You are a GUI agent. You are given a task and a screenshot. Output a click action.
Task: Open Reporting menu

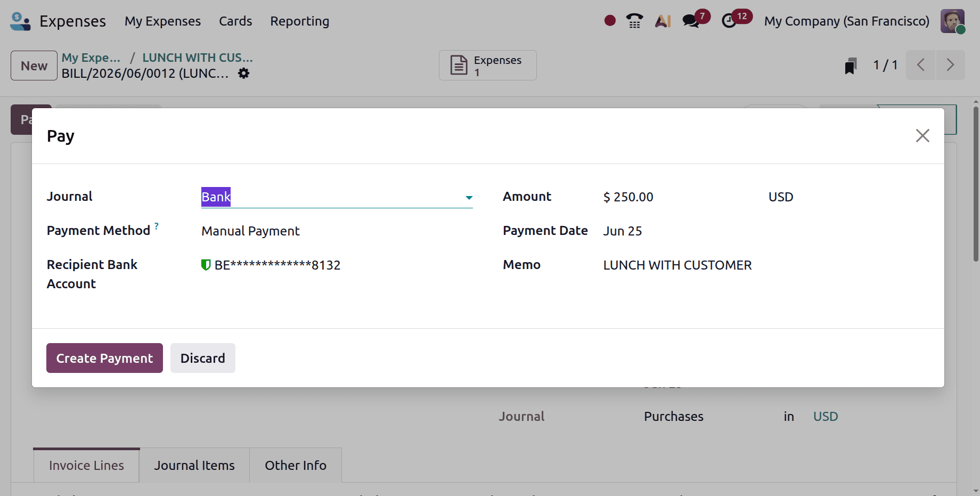coord(299,21)
